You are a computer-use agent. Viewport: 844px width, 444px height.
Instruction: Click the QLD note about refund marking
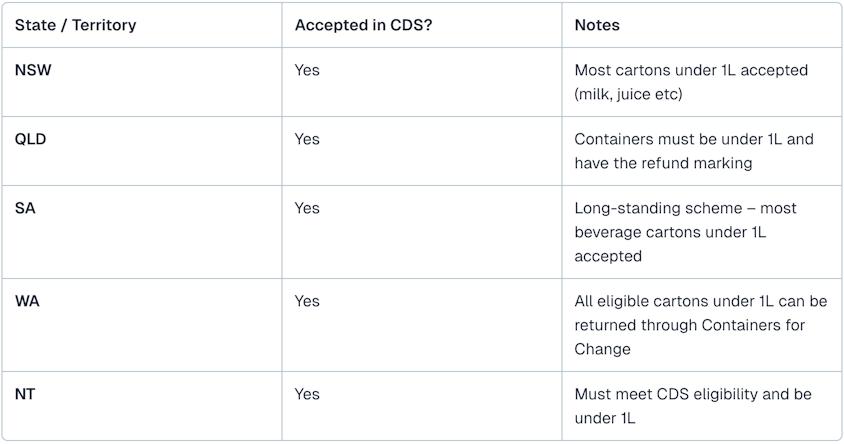coord(693,151)
